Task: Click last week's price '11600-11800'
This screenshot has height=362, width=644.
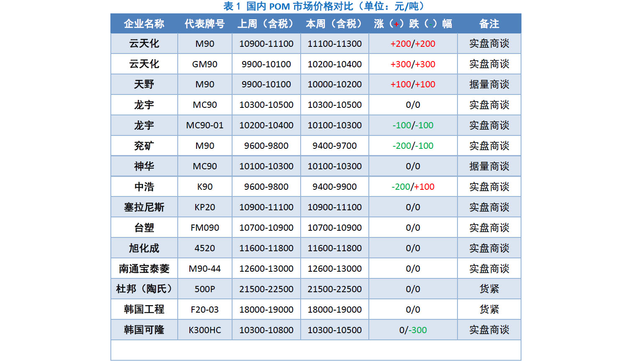Action: (x=266, y=248)
